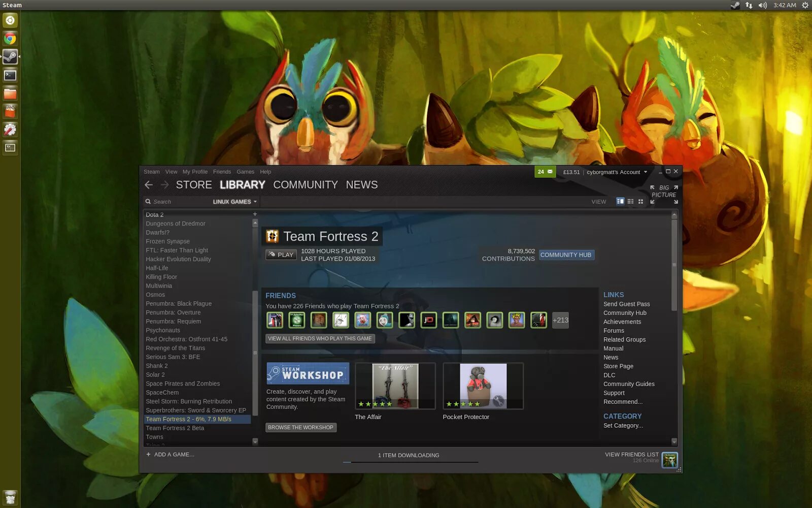Switch to the STORE tab
Screen dimensions: 812x508
tap(193, 184)
